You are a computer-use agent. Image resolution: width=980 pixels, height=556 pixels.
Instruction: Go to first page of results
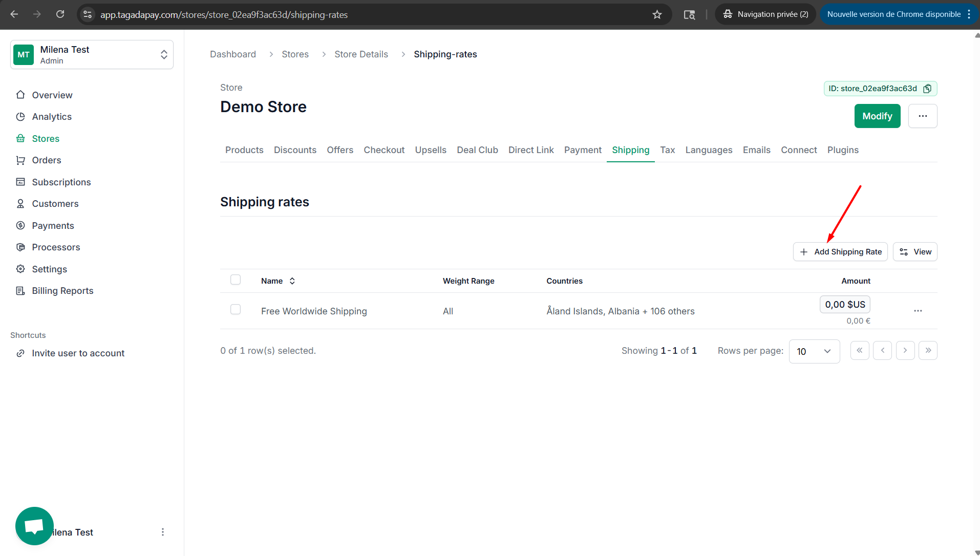pos(860,351)
